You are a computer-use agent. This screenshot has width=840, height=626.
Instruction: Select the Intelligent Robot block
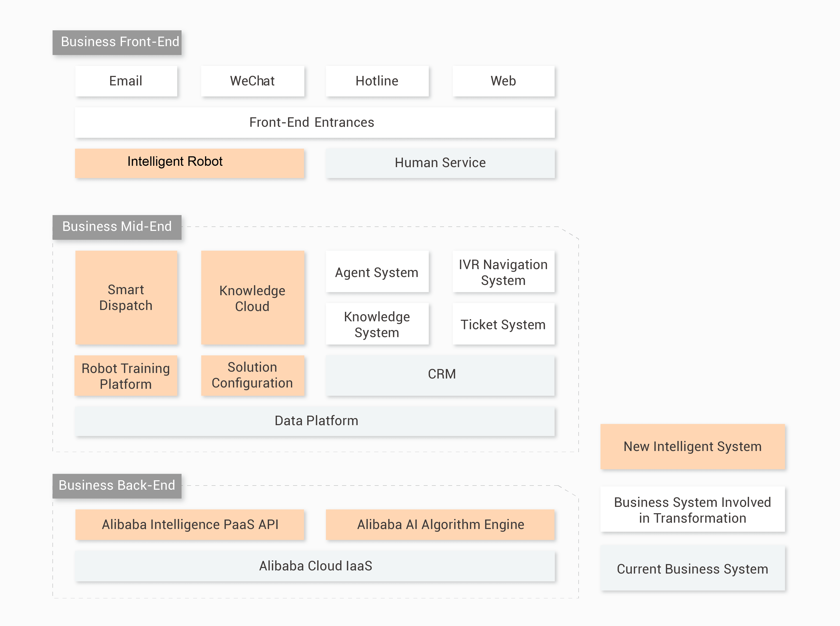click(x=189, y=163)
